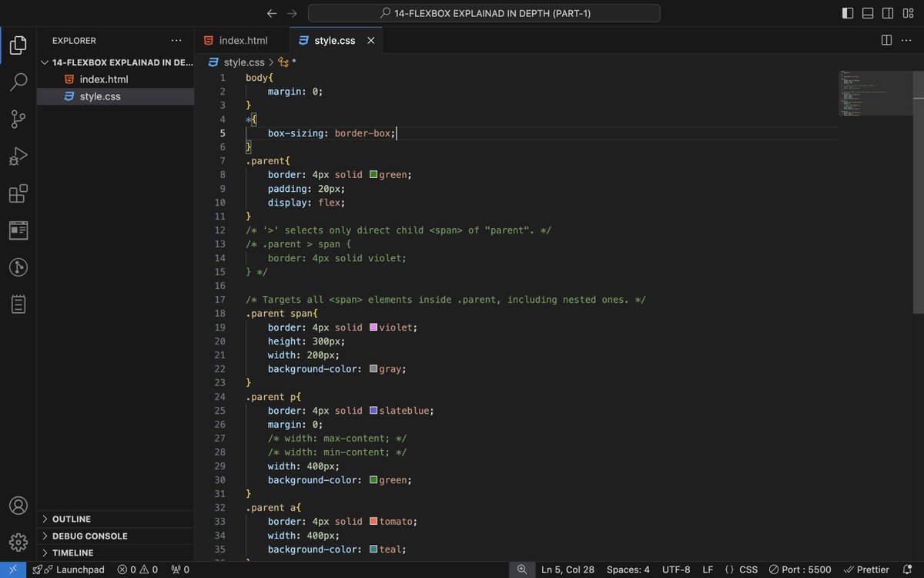
Task: Expand the OUTLINE section
Action: [115, 519]
